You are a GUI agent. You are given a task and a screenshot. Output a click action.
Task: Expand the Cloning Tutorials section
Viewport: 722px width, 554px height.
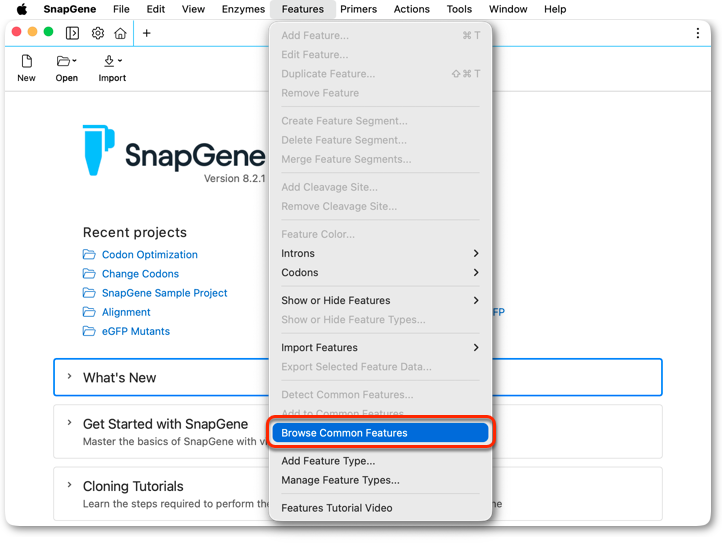click(x=69, y=485)
